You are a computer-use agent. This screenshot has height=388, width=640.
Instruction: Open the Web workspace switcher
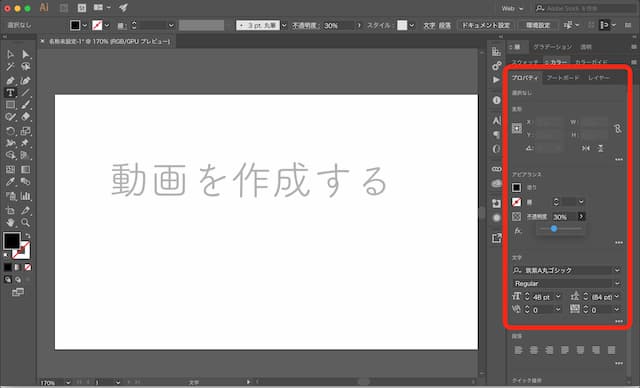(512, 8)
